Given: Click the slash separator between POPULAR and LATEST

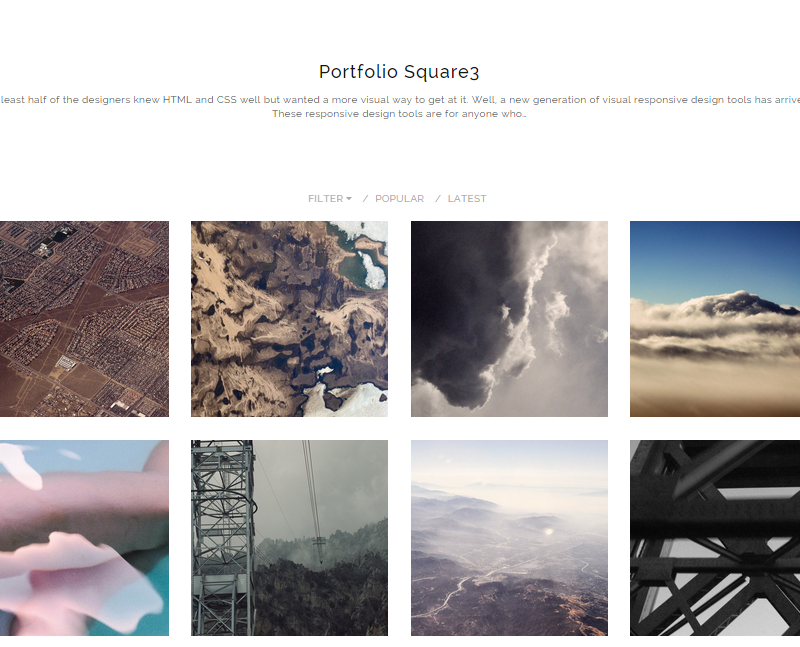Looking at the screenshot, I should (x=438, y=198).
